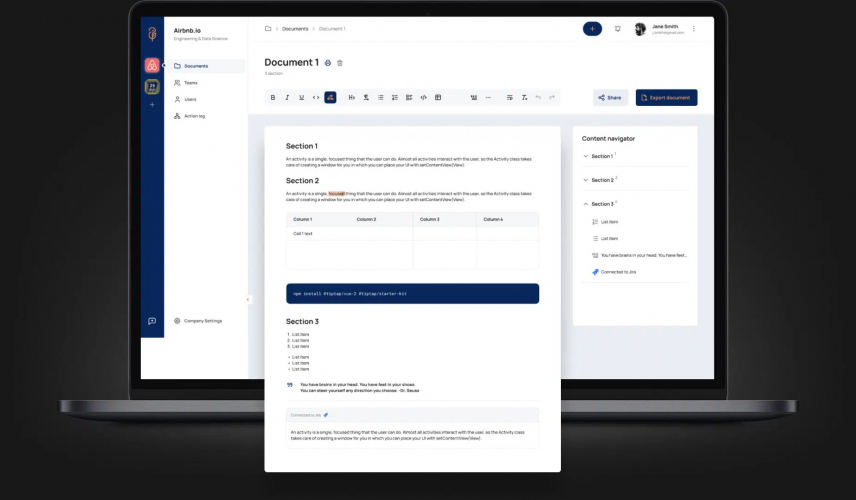Click the Section 1 heading in the document

click(302, 146)
